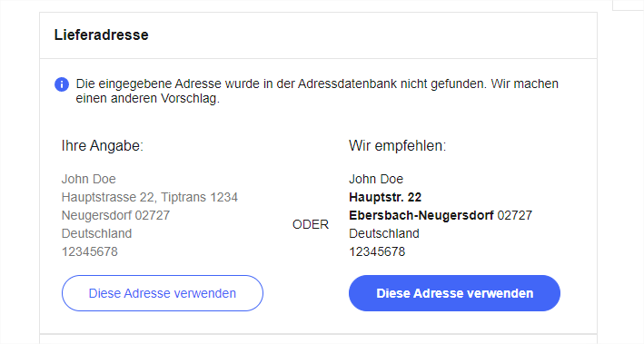This screenshot has height=344, width=644.
Task: Click the 'einen anderen Vorschlag.' message line
Action: pyautogui.click(x=148, y=99)
